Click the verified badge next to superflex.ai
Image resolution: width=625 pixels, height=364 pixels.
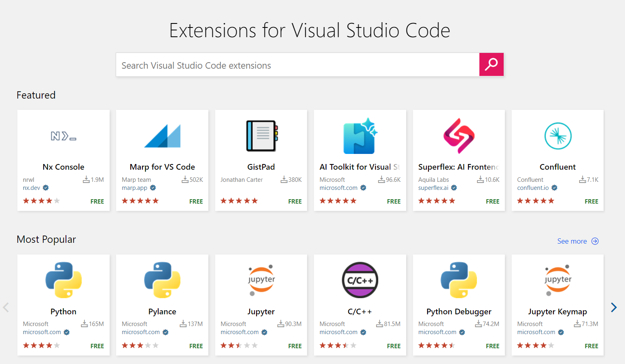click(454, 188)
